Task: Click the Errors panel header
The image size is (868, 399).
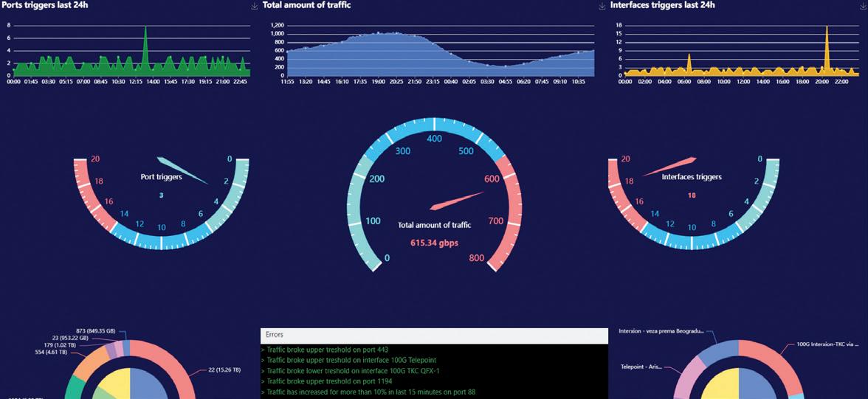Action: (x=434, y=336)
